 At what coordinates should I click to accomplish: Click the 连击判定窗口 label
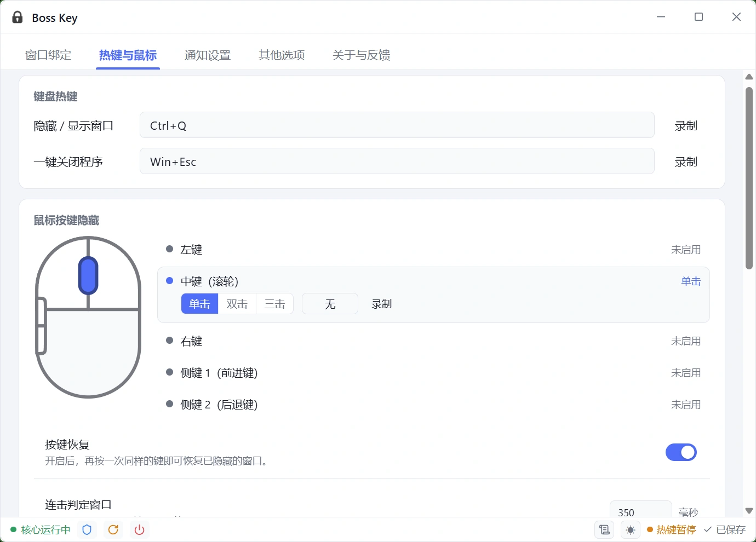78,505
